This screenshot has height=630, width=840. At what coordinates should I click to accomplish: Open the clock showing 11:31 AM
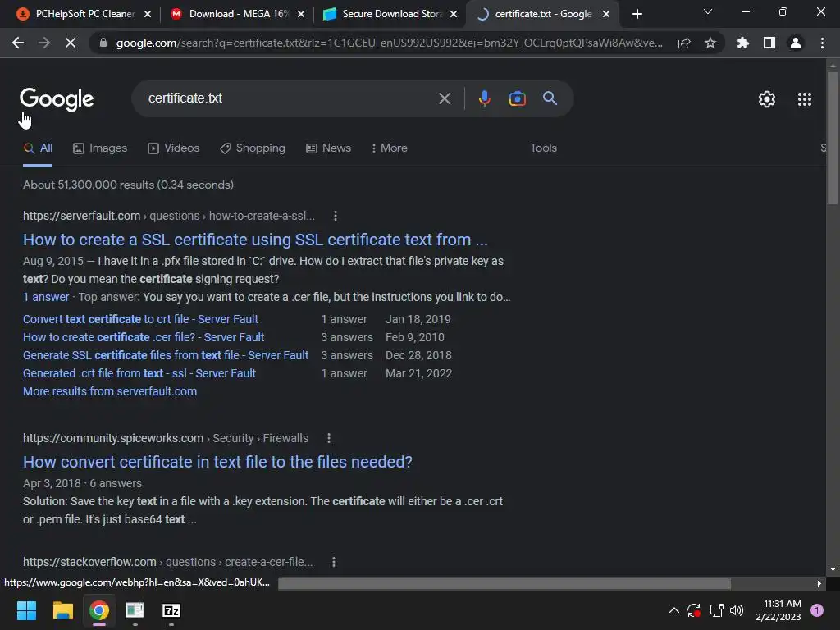(778, 610)
